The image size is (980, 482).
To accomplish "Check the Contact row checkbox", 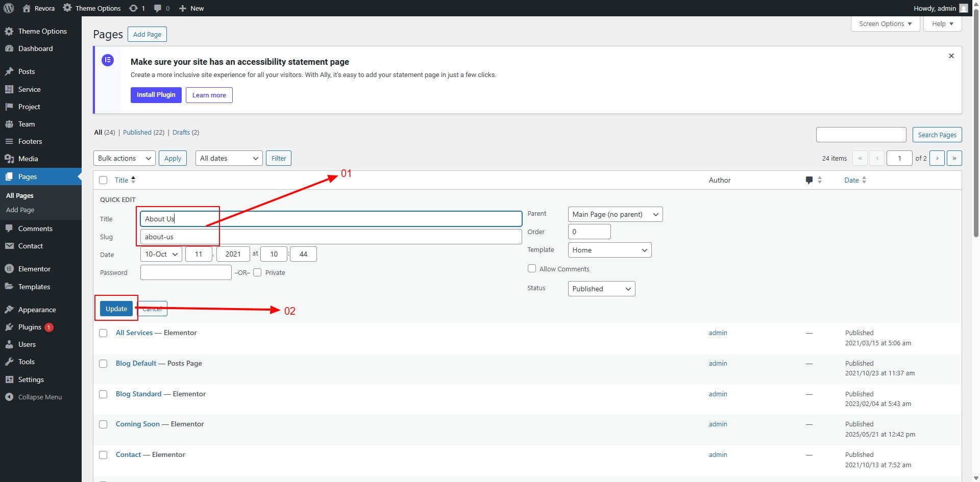I will [x=103, y=455].
